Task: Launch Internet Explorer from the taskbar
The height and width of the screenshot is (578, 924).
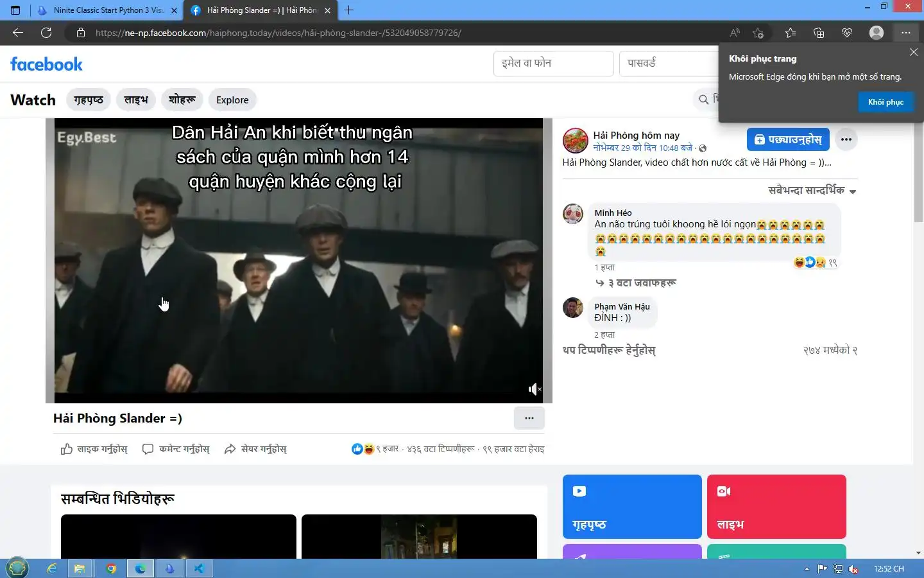Action: click(52, 568)
